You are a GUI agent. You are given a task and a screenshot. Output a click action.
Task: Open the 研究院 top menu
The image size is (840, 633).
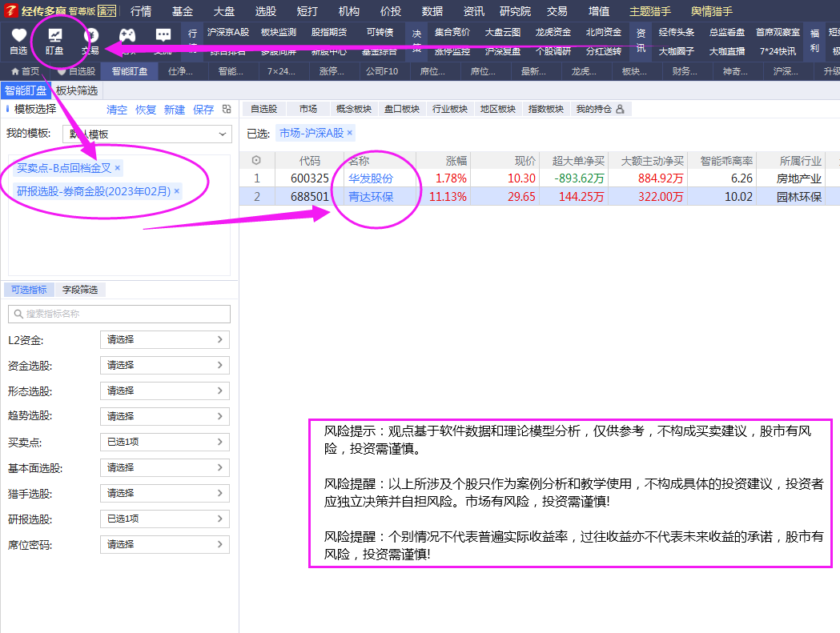516,11
